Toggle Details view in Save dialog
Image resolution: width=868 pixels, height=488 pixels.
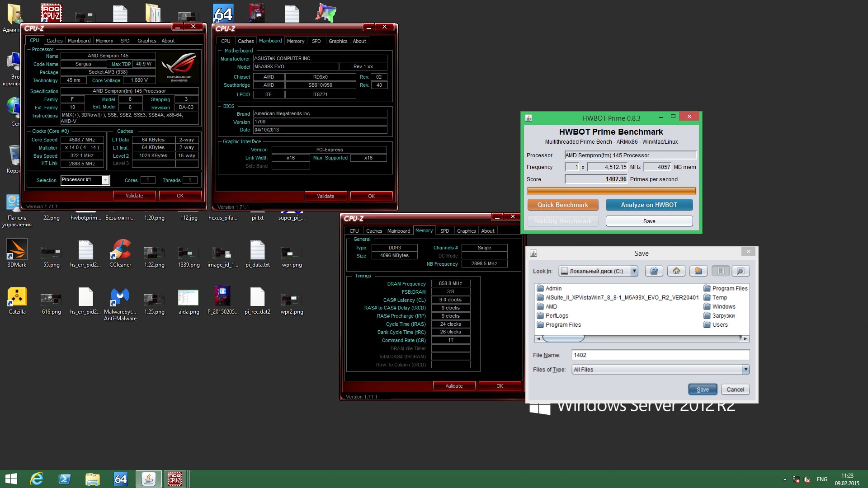pos(741,271)
